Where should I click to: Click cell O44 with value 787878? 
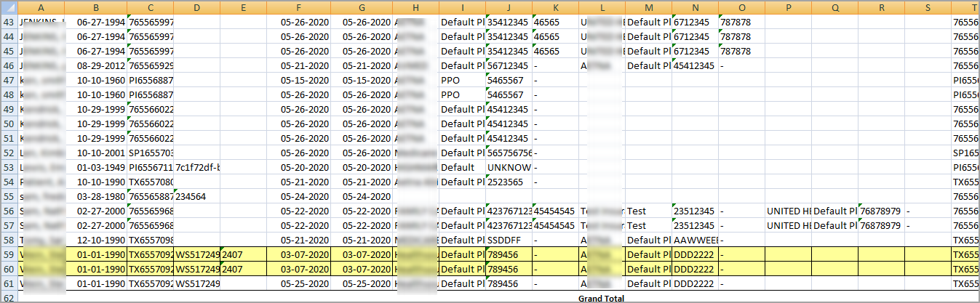pyautogui.click(x=741, y=36)
